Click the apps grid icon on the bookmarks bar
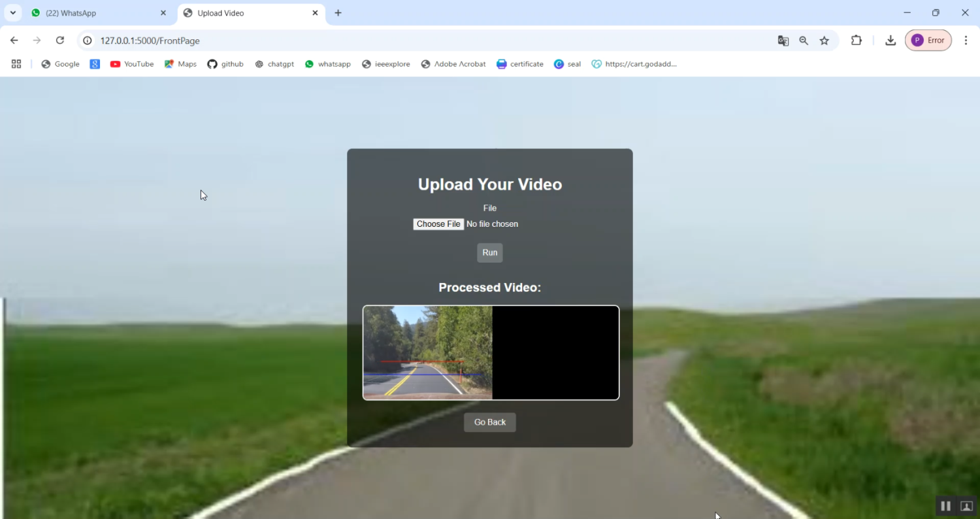The height and width of the screenshot is (519, 980). (16, 63)
